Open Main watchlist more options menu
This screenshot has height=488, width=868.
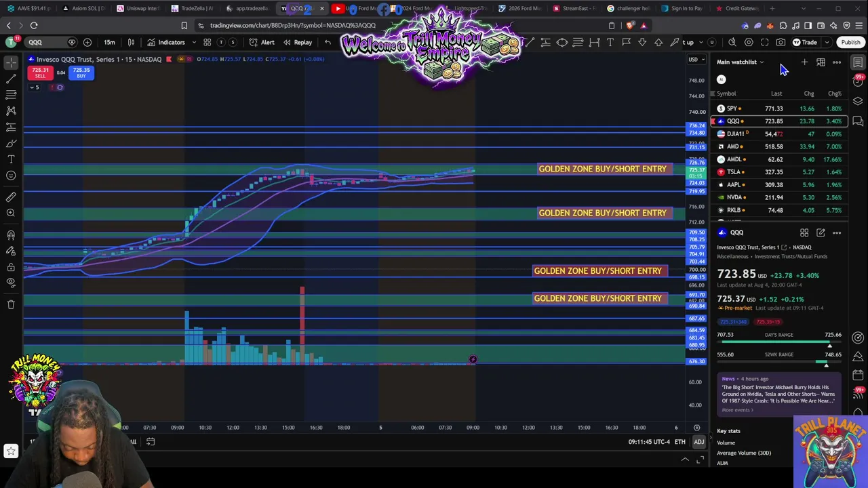coord(837,62)
